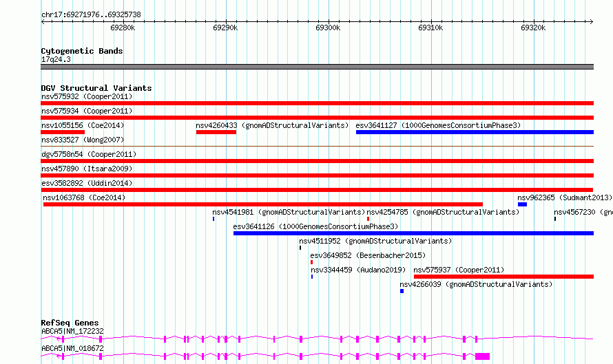The image size is (613, 364).
Task: Open ABCA5|NM_172232 transcript label
Action: coord(72,331)
